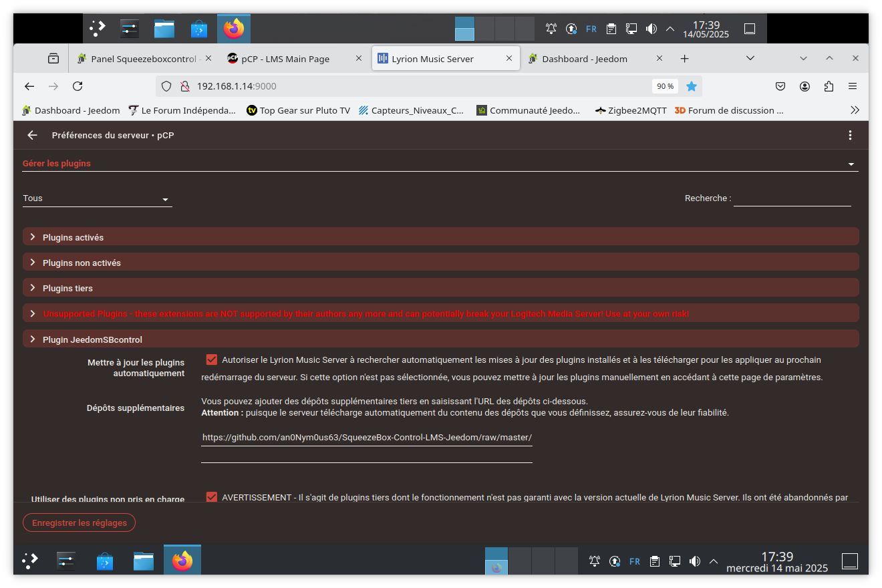Expand the Plugins tiers section
This screenshot has width=882, height=588.
point(440,288)
